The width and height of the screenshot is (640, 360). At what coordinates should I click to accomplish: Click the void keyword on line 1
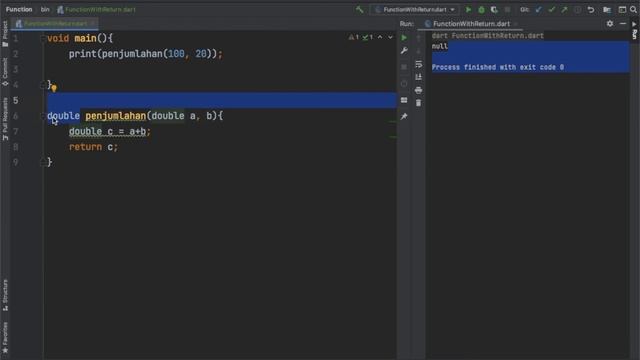point(58,38)
